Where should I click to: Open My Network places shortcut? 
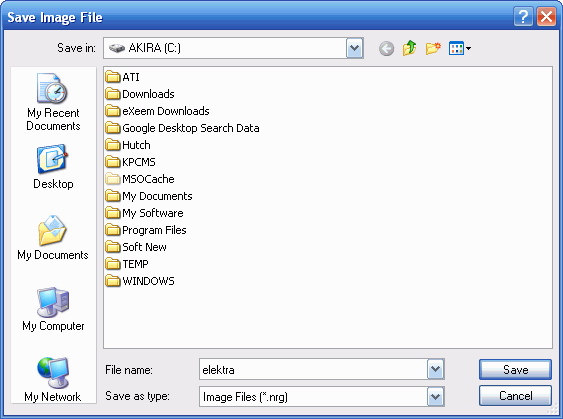(53, 380)
